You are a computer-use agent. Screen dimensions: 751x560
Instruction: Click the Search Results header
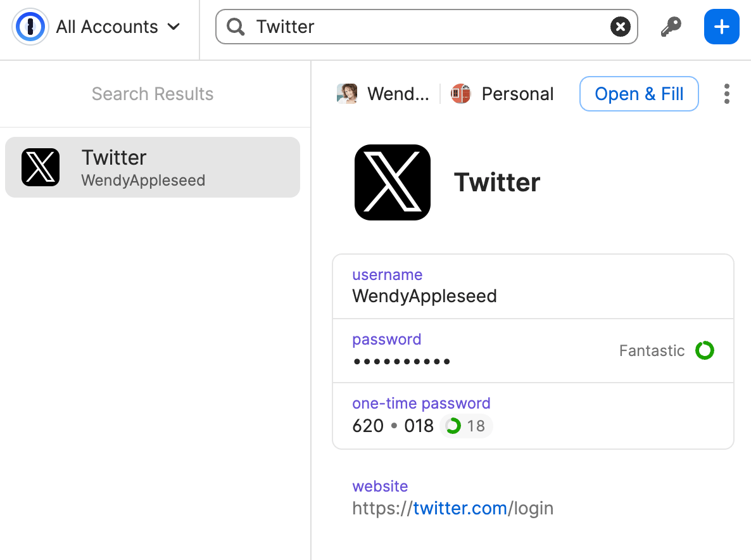point(152,93)
